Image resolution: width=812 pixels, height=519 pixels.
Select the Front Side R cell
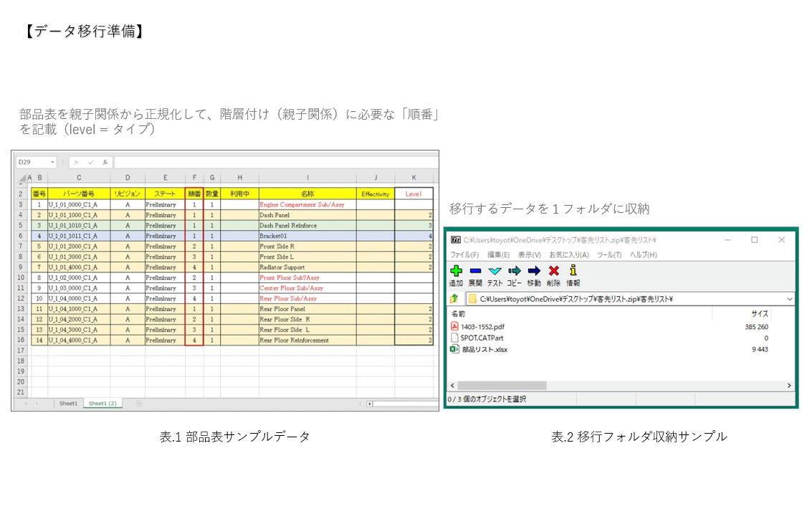[307, 247]
